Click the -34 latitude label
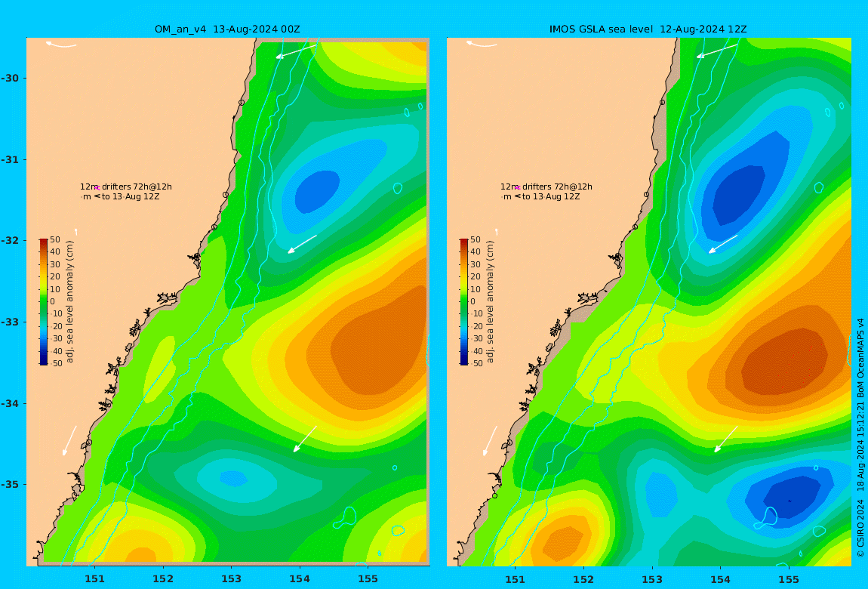This screenshot has height=589, width=868. point(9,403)
